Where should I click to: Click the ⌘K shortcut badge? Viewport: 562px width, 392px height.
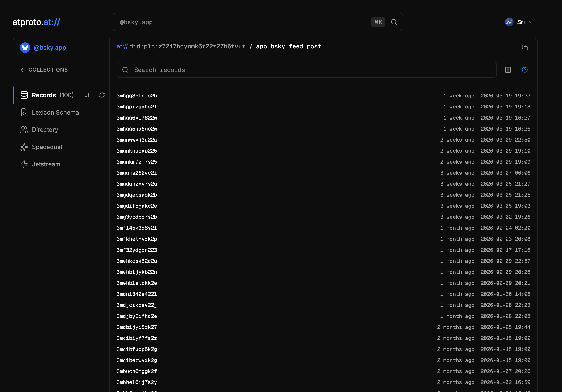pyautogui.click(x=378, y=22)
